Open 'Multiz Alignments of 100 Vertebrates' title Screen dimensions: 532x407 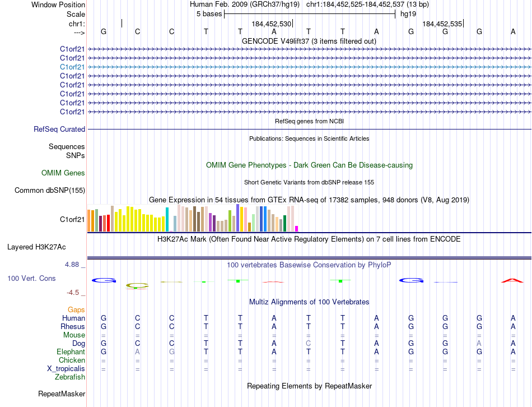(x=309, y=302)
